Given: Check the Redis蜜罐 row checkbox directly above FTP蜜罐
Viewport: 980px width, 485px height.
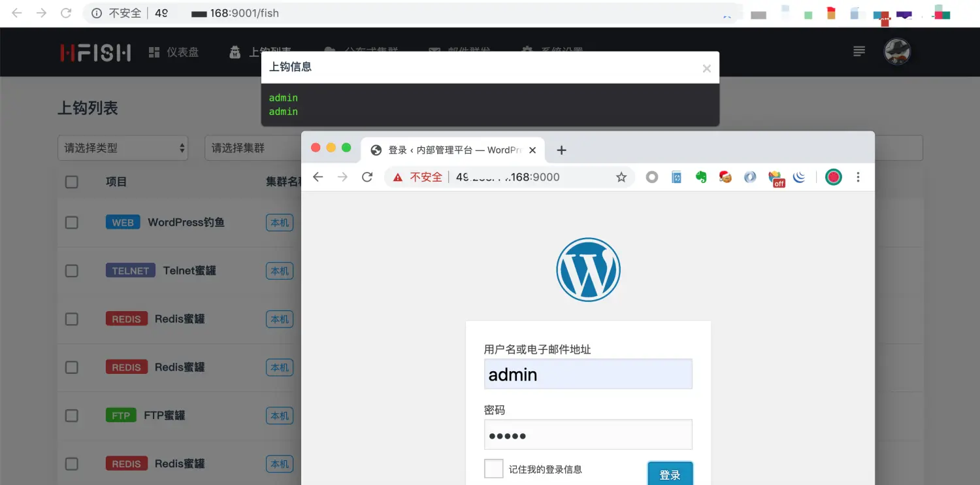Looking at the screenshot, I should click(72, 367).
